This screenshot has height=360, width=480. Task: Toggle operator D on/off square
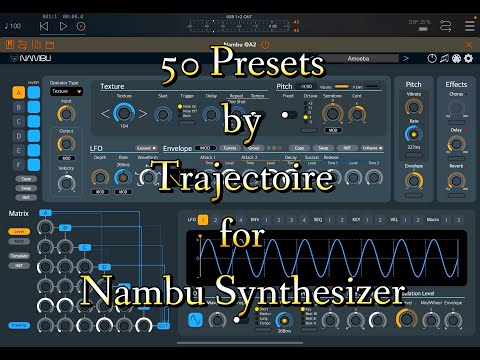tap(34, 136)
